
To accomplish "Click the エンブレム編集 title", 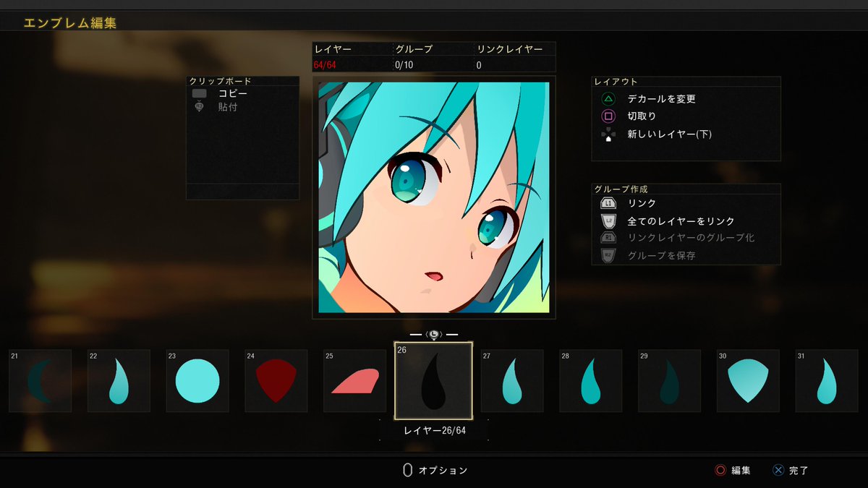I will pyautogui.click(x=70, y=23).
